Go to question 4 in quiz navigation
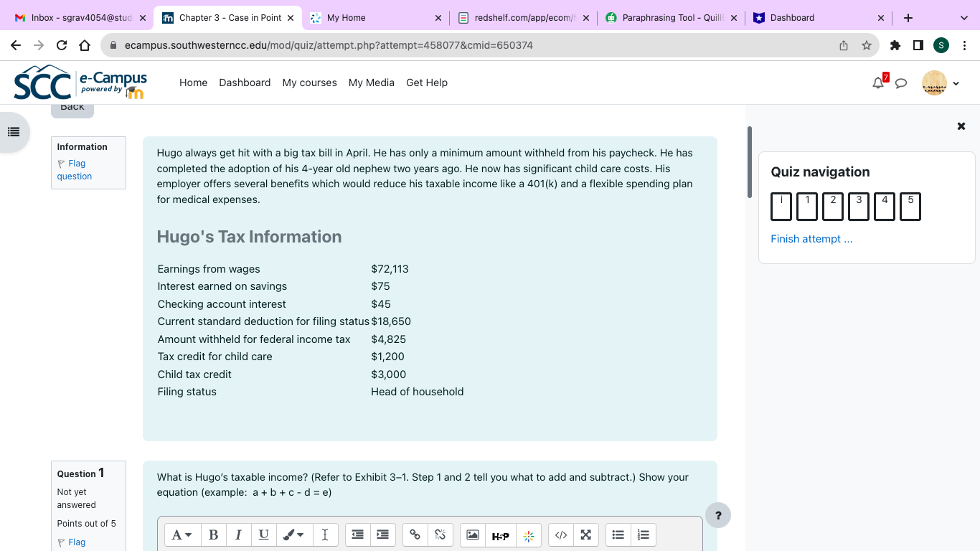Viewport: 980px width, 551px height. point(885,207)
